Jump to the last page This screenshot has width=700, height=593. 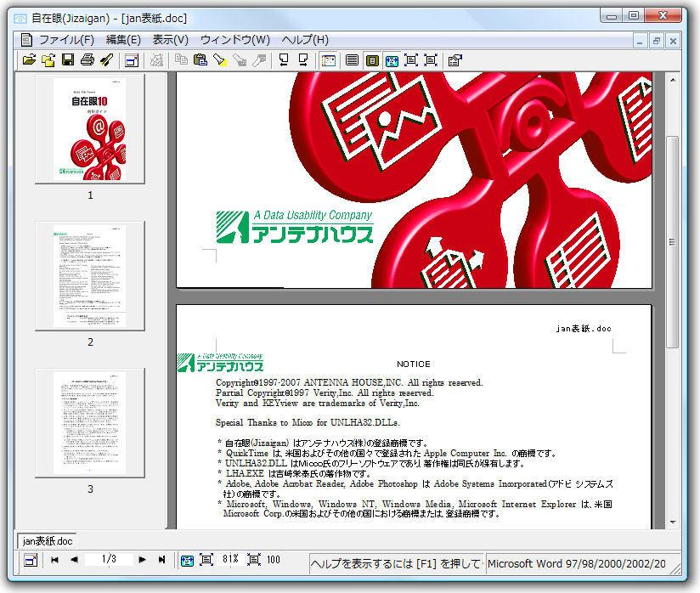[161, 560]
